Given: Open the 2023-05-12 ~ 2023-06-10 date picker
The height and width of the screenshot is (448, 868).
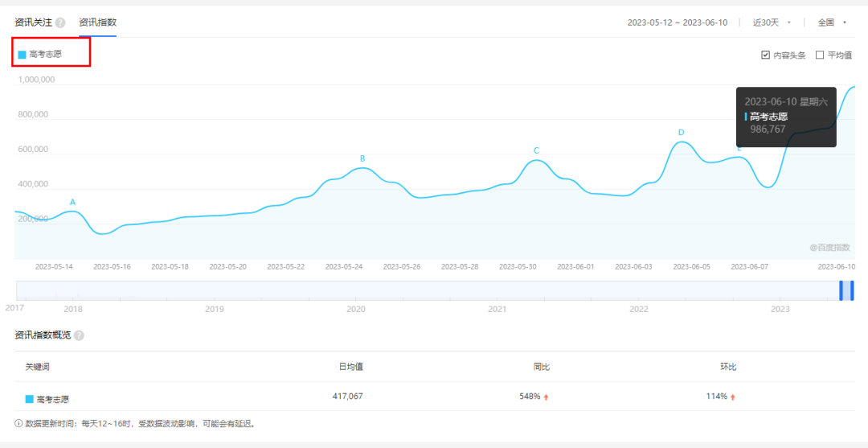Looking at the screenshot, I should (677, 23).
